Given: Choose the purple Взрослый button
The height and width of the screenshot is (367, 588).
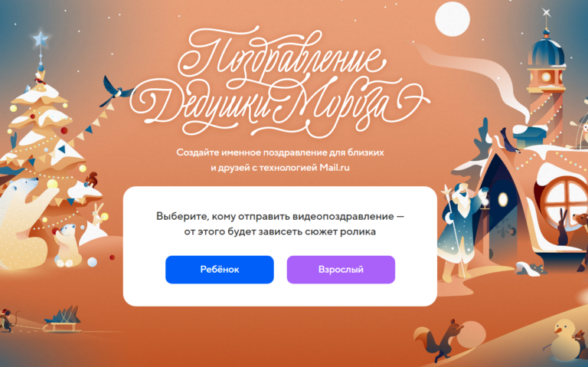Looking at the screenshot, I should pos(341,270).
